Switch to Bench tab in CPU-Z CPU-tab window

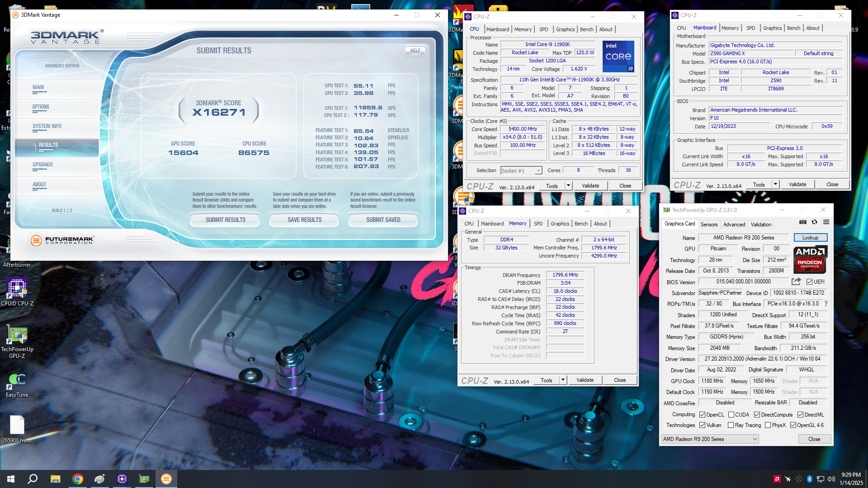pyautogui.click(x=586, y=29)
